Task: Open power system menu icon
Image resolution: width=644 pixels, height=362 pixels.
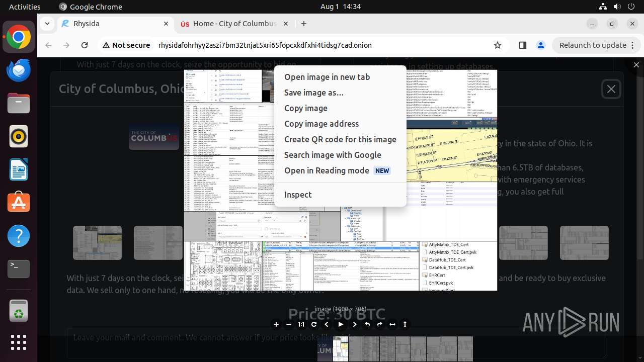Action: click(x=631, y=7)
